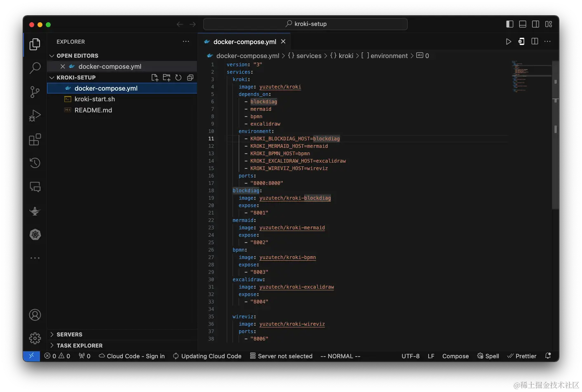Open README.md file

click(122, 110)
